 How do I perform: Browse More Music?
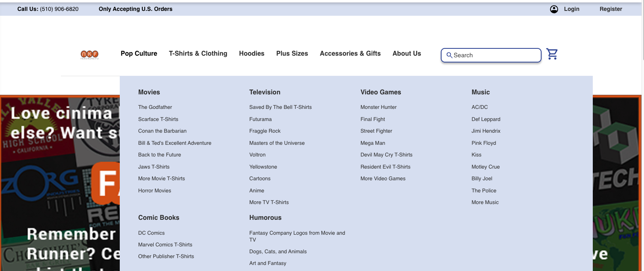click(485, 202)
